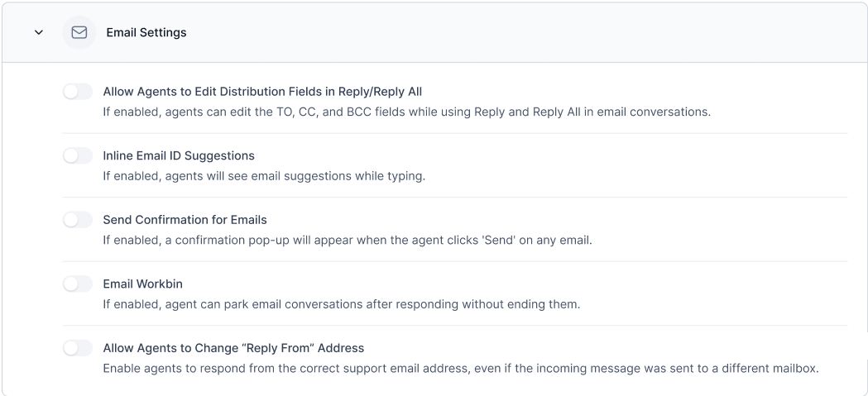
Task: Click the Email Workbin label text
Action: (x=142, y=284)
